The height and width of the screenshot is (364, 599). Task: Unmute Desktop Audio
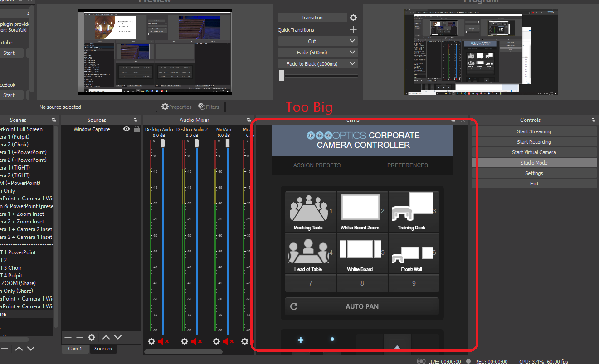tap(164, 341)
